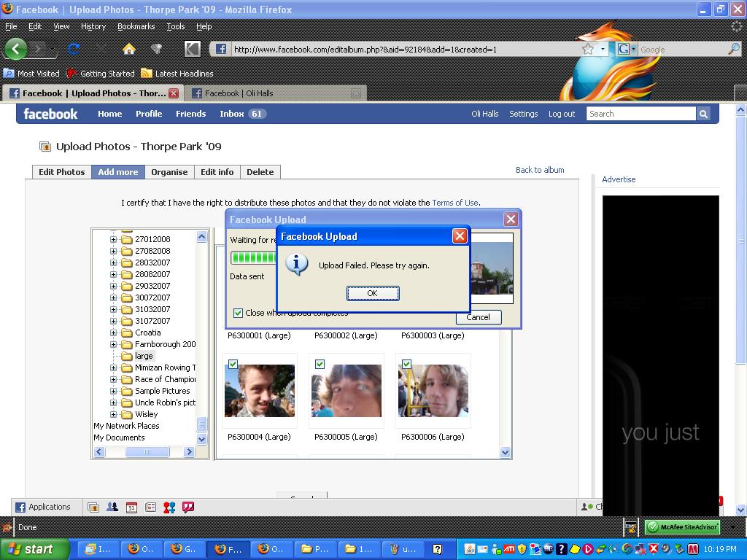Expand the 27012008 folder
Image resolution: width=747 pixels, height=560 pixels.
coord(113,239)
